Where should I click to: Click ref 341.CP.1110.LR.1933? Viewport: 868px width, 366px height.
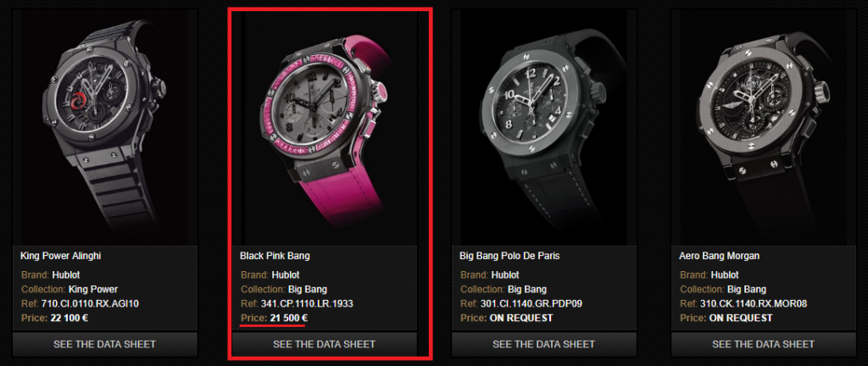pyautogui.click(x=307, y=303)
